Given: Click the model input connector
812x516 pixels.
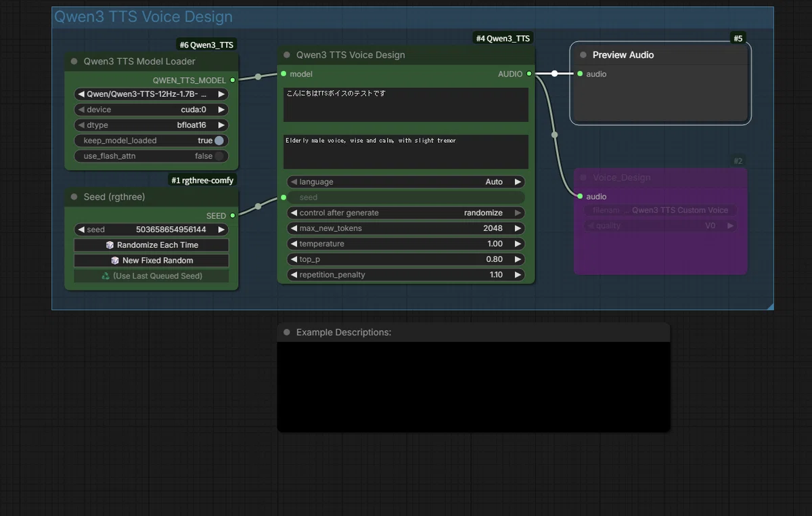Looking at the screenshot, I should (284, 74).
